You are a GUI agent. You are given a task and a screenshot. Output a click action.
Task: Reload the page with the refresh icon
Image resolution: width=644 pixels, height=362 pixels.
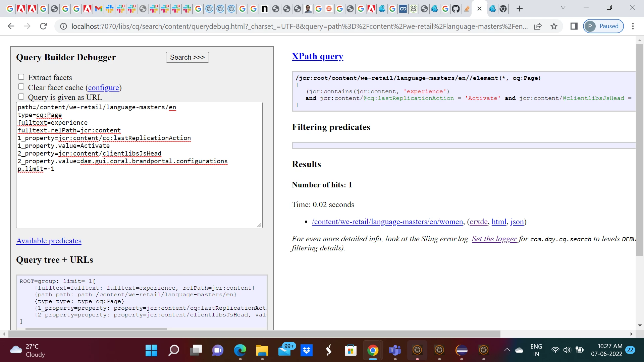pyautogui.click(x=43, y=26)
